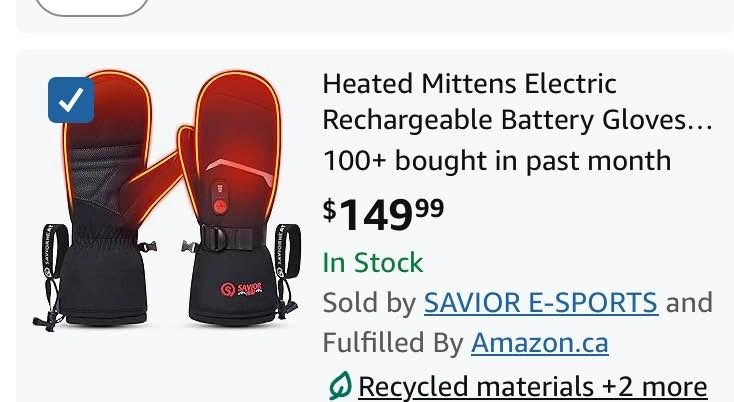The image size is (734, 402).
Task: Click the 100+ bought in past month label
Action: tap(497, 161)
